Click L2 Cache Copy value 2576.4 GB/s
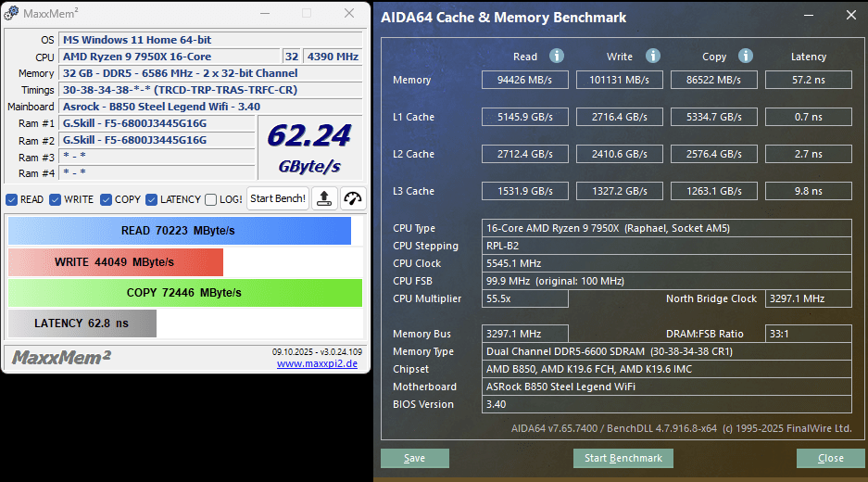 click(714, 154)
